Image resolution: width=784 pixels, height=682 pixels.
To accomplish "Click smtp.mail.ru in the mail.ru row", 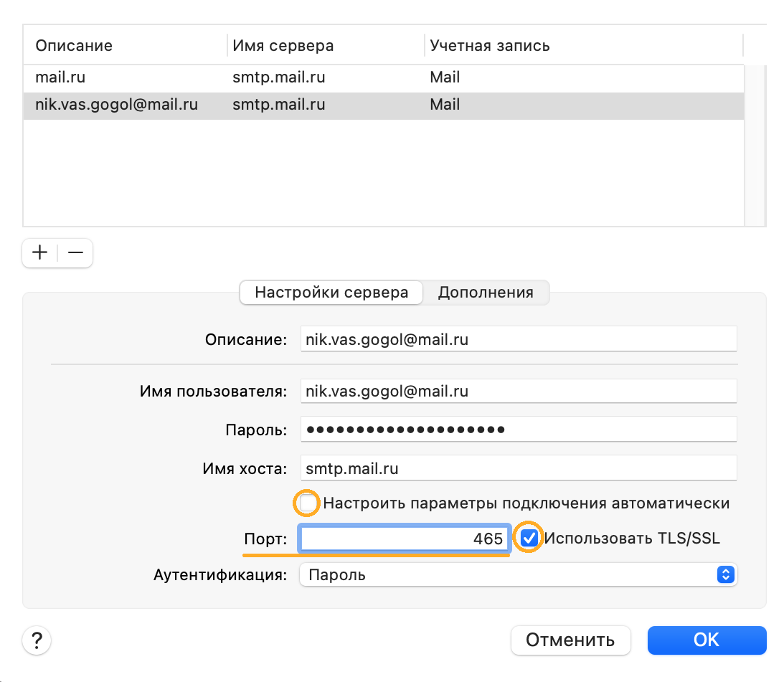I will (x=278, y=77).
